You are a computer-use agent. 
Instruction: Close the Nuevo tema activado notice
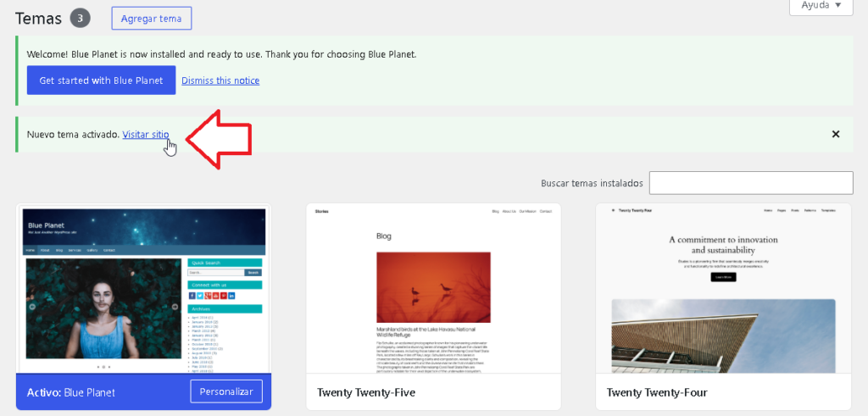pyautogui.click(x=836, y=134)
